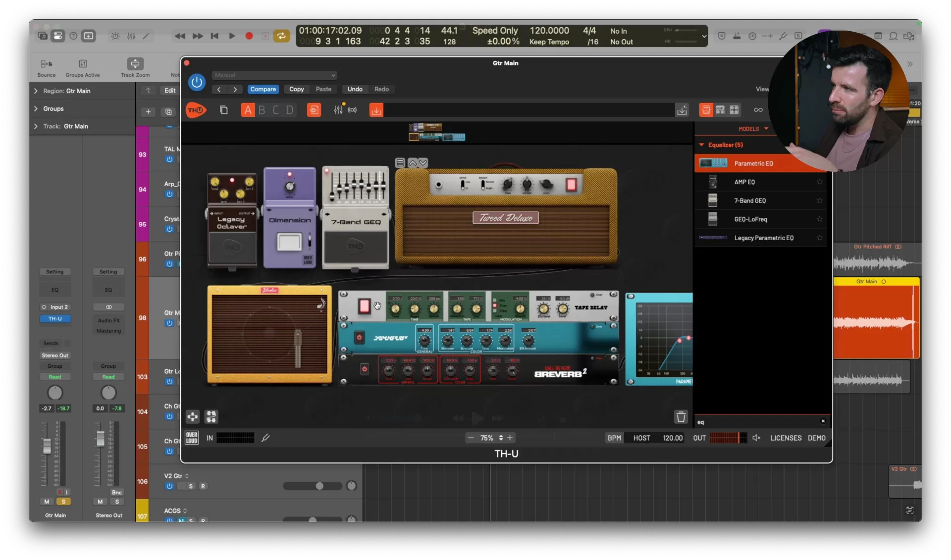Click the orange download preset icon

coord(376,109)
